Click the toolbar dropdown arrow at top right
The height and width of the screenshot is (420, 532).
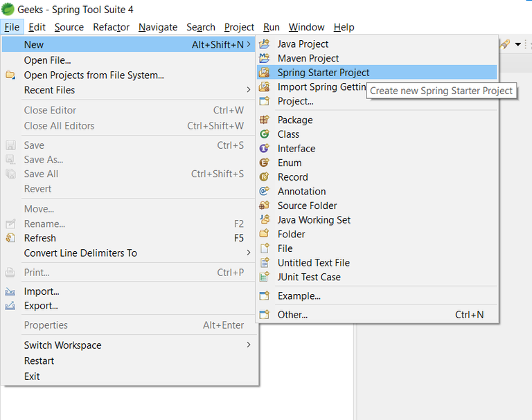(518, 44)
